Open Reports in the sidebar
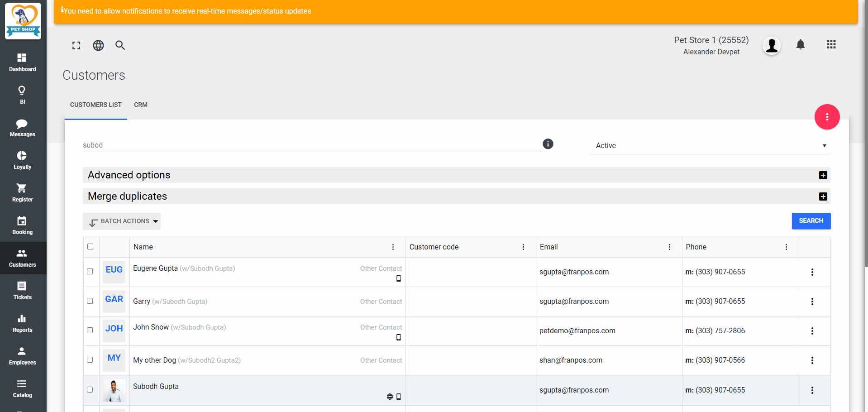 [x=23, y=323]
